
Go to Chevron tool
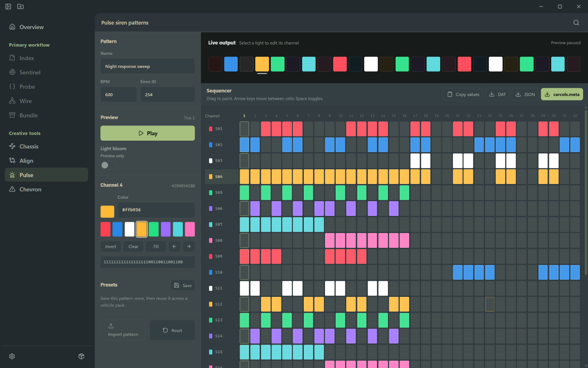pos(47,189)
